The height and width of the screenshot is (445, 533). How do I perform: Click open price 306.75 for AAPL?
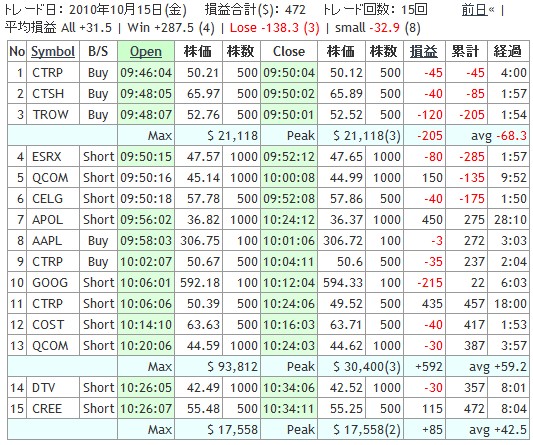click(200, 241)
